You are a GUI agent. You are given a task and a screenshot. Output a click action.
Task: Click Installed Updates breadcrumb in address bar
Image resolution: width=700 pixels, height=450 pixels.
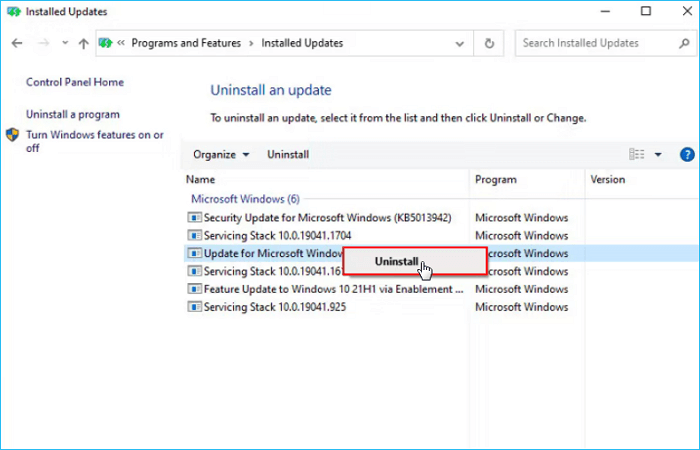coord(302,43)
